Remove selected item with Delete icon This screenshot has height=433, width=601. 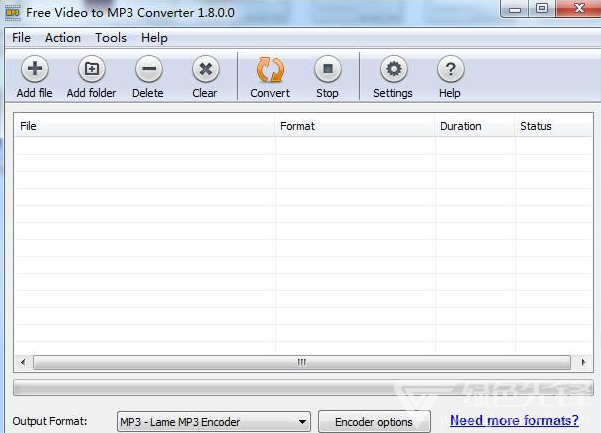[149, 69]
